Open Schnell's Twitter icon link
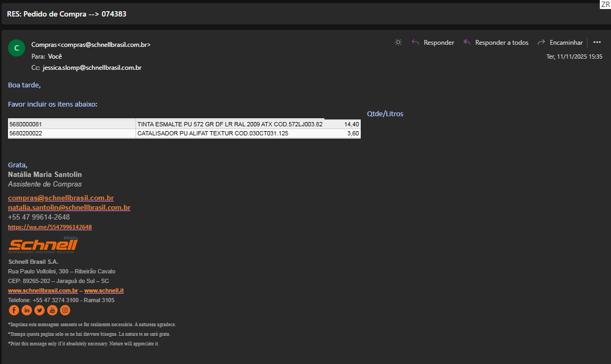611x364 pixels. [39, 310]
